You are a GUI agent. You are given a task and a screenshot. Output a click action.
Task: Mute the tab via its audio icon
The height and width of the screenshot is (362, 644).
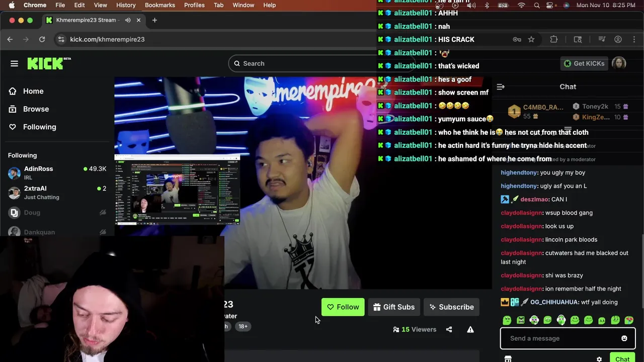click(x=128, y=20)
